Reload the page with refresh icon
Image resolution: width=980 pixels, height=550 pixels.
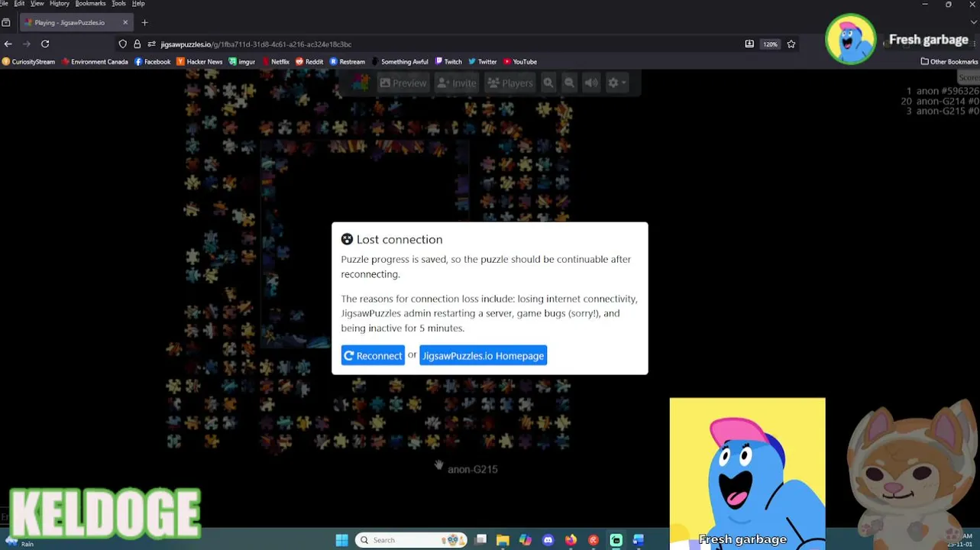[45, 44]
